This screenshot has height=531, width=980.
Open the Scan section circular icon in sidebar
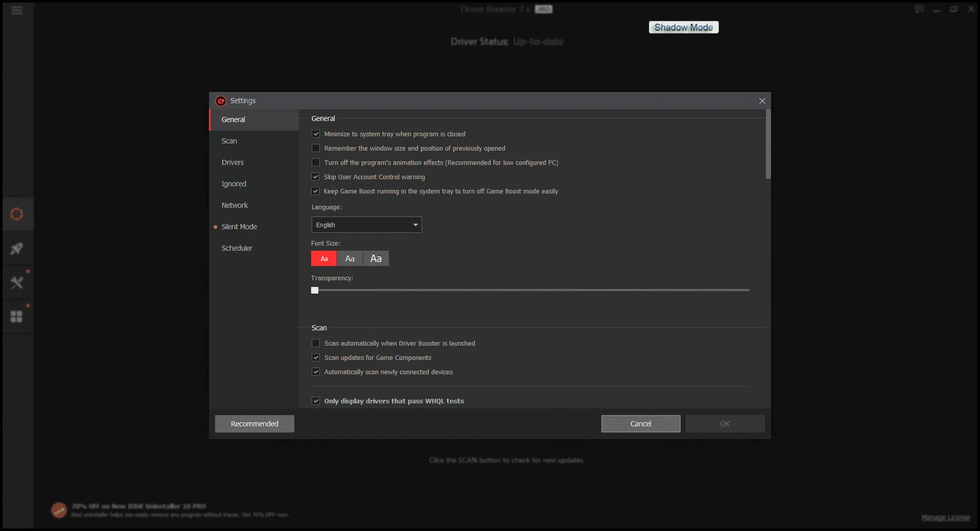[x=17, y=214]
